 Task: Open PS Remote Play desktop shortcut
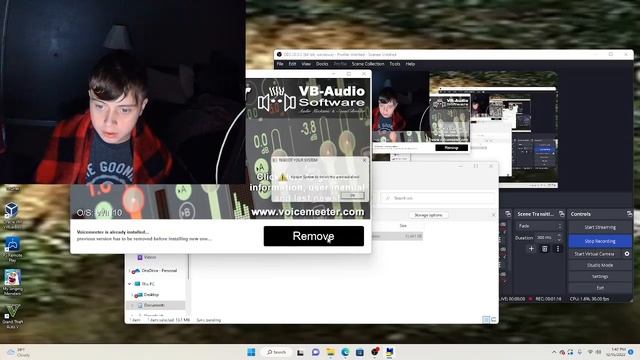coord(12,249)
